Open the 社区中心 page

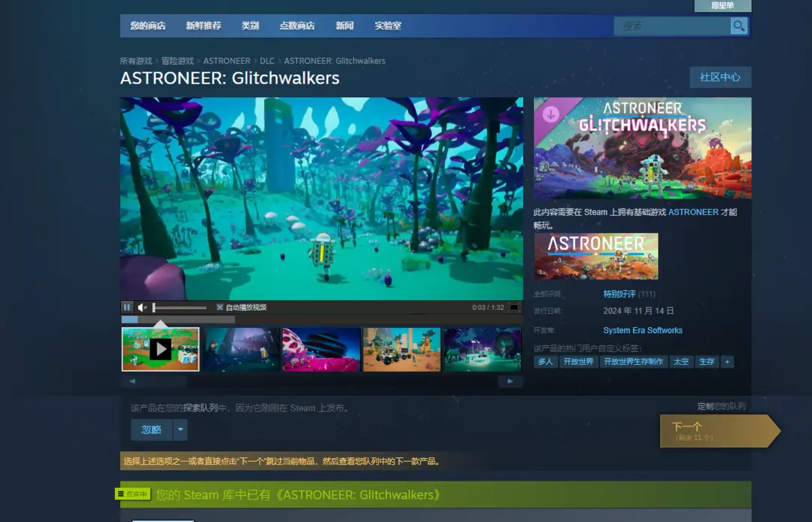click(720, 77)
